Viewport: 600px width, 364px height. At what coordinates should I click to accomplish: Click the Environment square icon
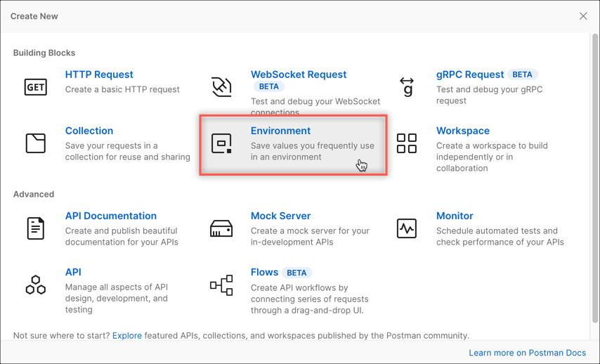(x=221, y=143)
